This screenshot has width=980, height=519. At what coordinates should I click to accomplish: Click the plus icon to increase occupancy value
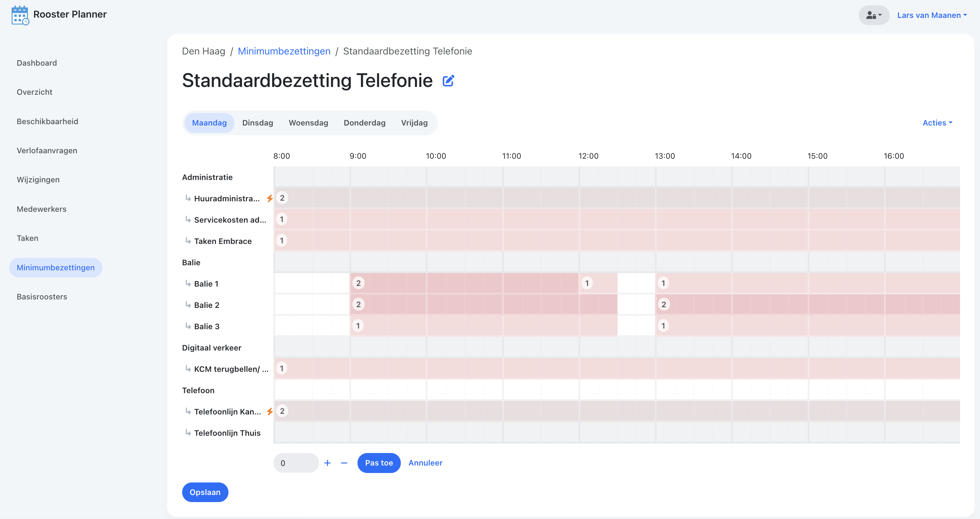[x=327, y=462]
